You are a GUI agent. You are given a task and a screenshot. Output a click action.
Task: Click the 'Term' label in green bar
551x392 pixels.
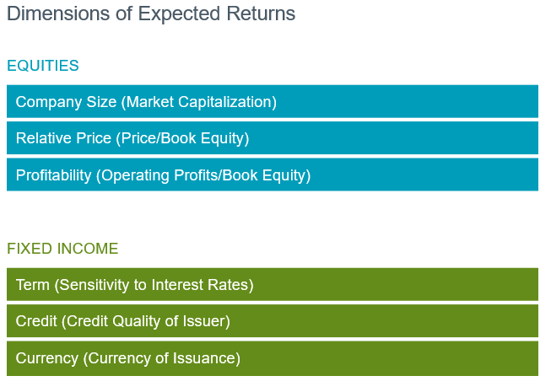pos(33,285)
